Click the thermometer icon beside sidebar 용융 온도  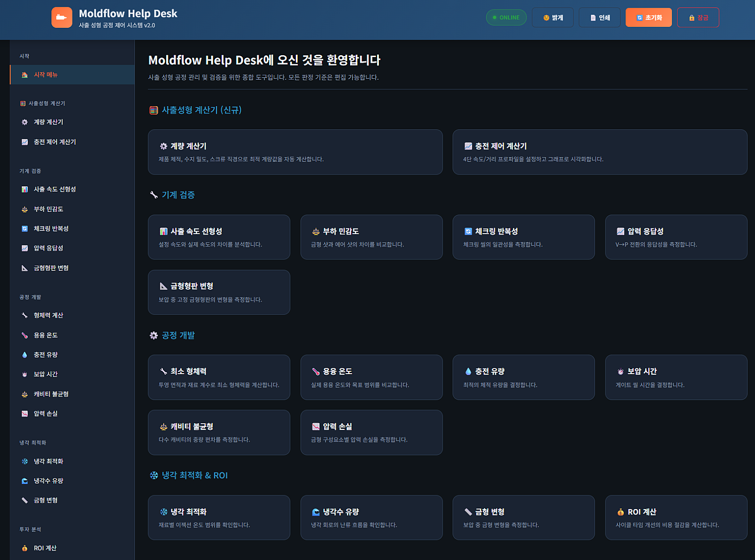click(25, 335)
